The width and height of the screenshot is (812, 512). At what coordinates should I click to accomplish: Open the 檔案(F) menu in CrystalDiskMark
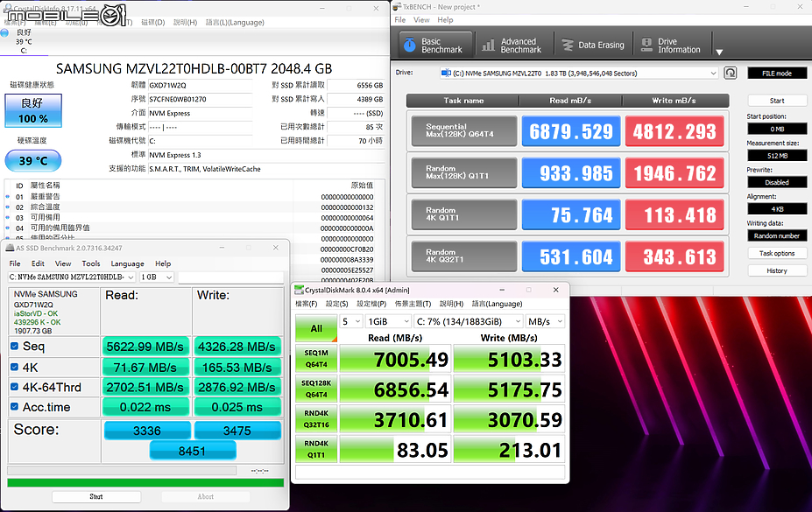pyautogui.click(x=306, y=304)
